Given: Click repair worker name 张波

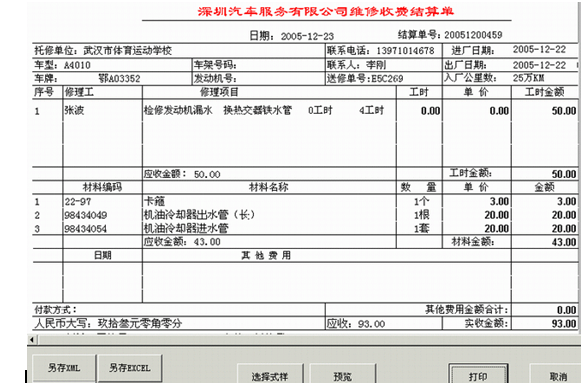Looking at the screenshot, I should click(74, 110).
